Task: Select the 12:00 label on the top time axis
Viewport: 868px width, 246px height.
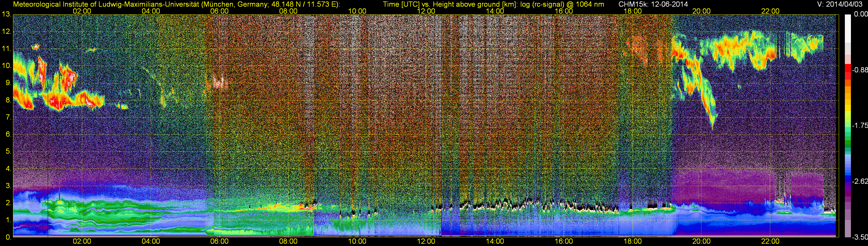Action: (426, 11)
